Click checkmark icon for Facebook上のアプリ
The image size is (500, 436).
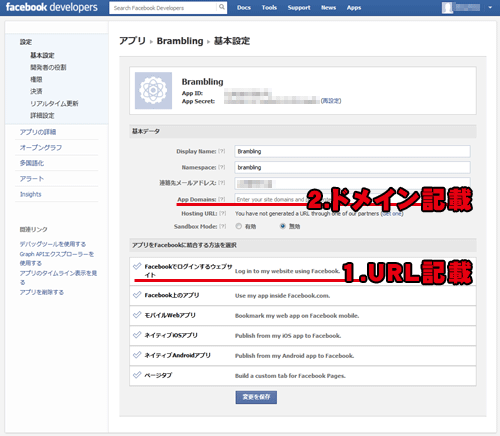coord(137,295)
